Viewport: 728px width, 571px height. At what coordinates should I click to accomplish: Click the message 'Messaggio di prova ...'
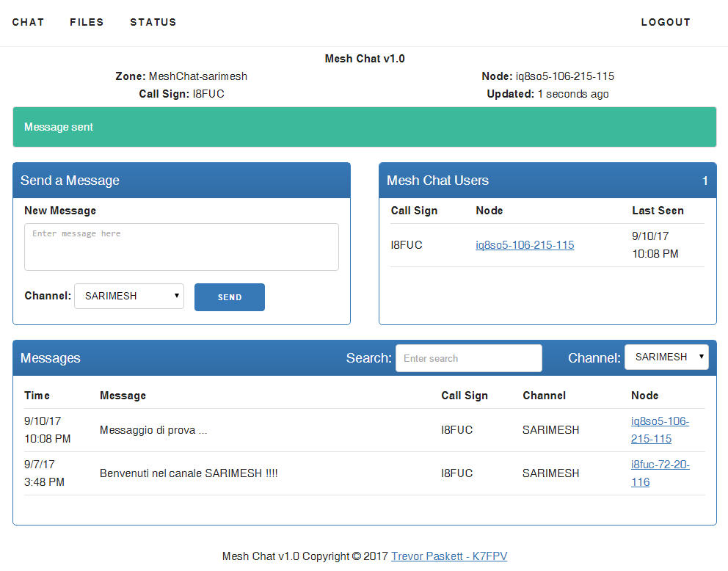point(153,430)
